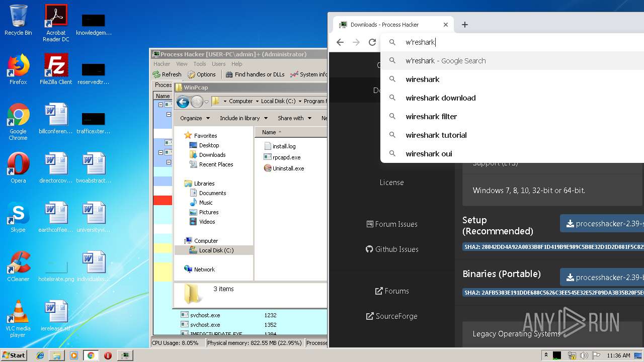
Task: Open recent pages dropdown beside forward arrow
Action: coord(206,102)
